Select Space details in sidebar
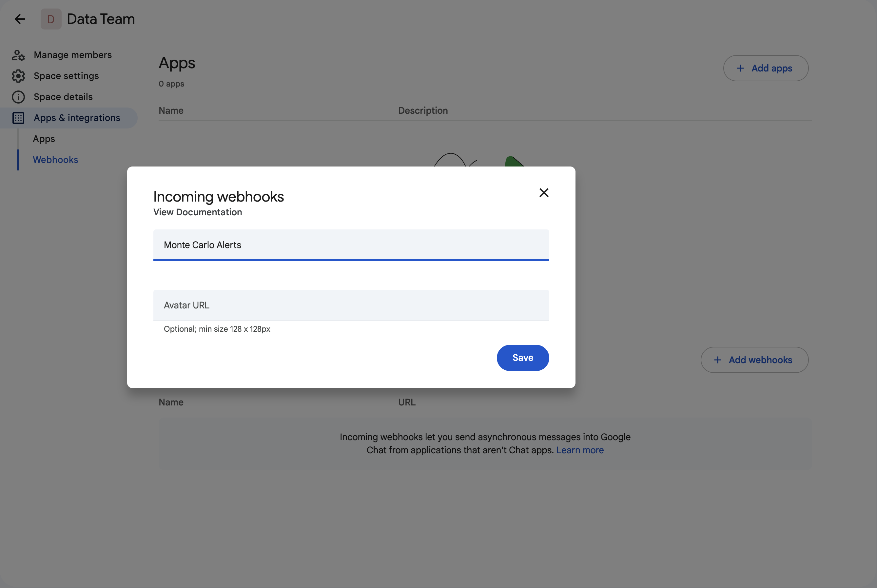 point(63,97)
